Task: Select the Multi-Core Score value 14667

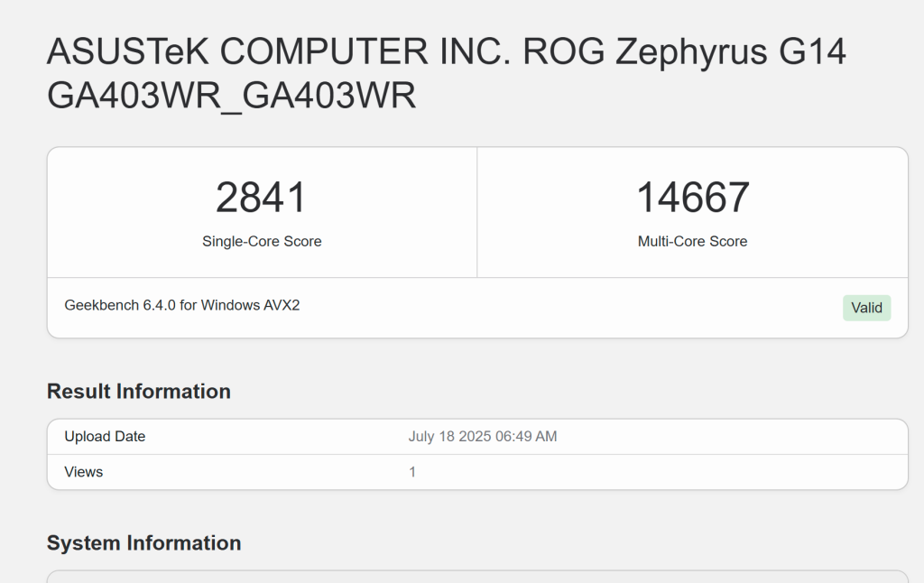Action: tap(692, 199)
